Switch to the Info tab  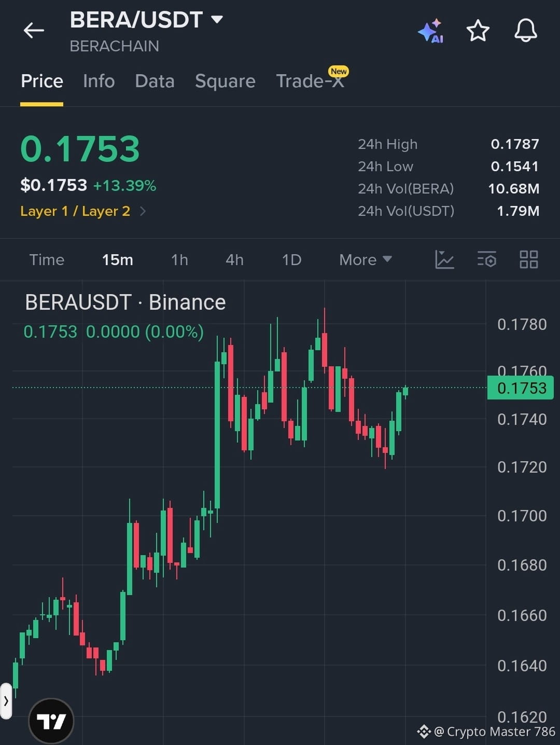pyautogui.click(x=99, y=81)
